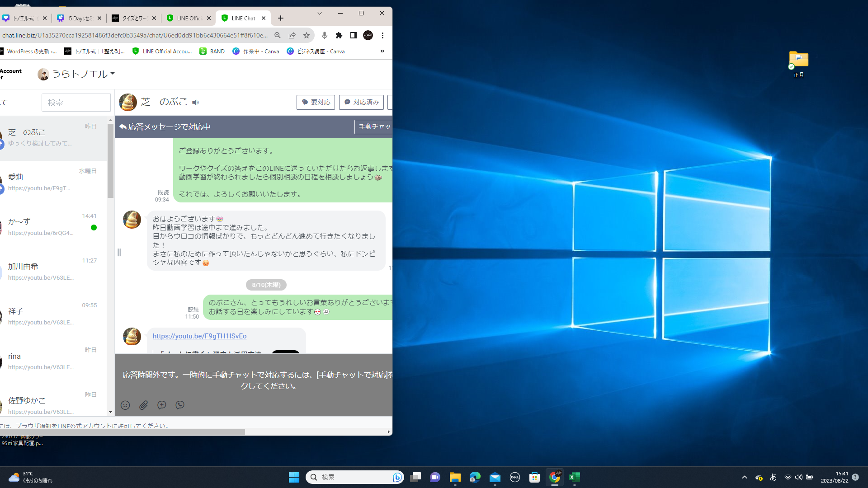The height and width of the screenshot is (488, 868).
Task: Open the youtu.be/F9gTH1ISvEo link
Action: tap(199, 336)
